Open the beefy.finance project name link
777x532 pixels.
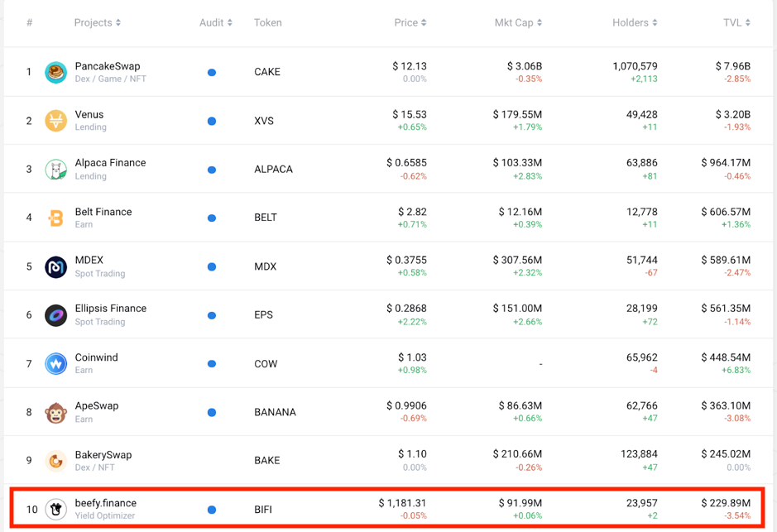tap(105, 503)
